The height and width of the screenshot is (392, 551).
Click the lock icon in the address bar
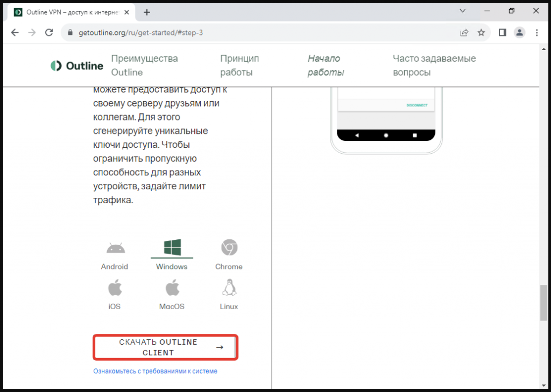(x=70, y=32)
